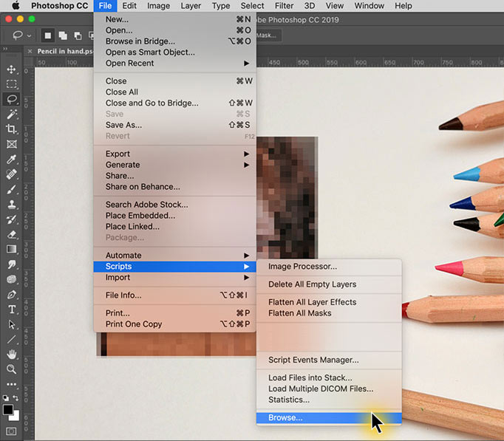Switch to Pencil in hand document tab
The width and height of the screenshot is (504, 441).
pos(65,52)
